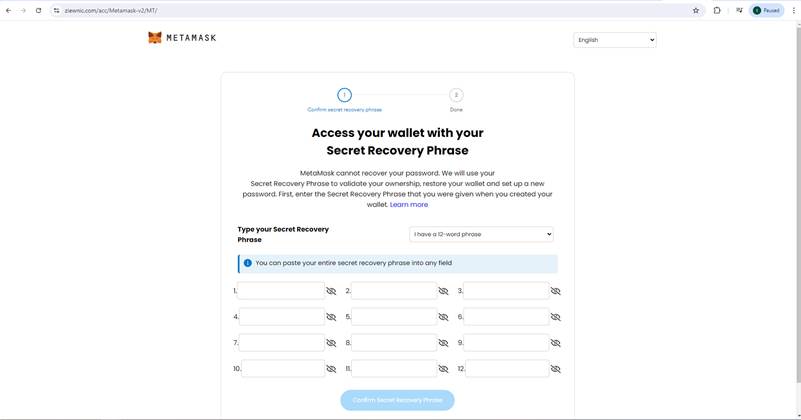Open the browser extensions puzzle icon

pyautogui.click(x=717, y=10)
